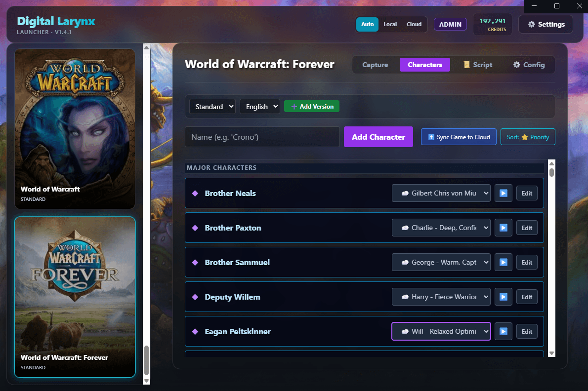Edit the Eagan Peltskinner character
Screen dimensions: 588x391
(x=527, y=331)
